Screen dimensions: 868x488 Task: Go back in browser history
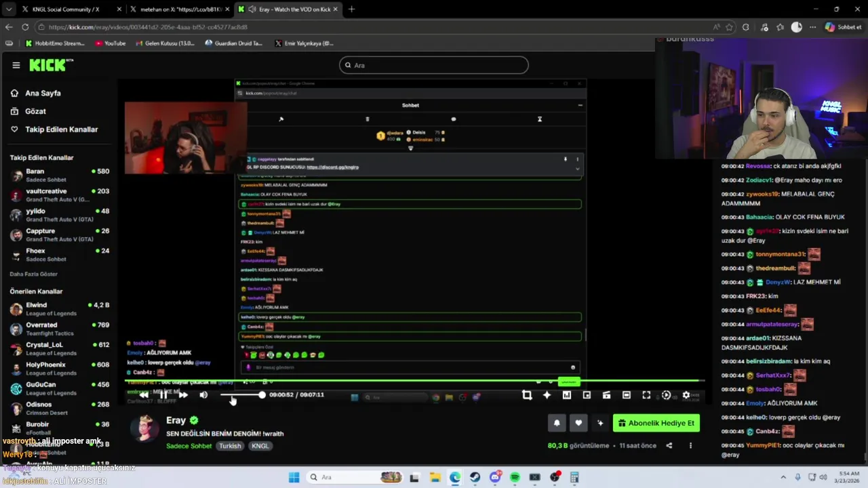[x=8, y=27]
